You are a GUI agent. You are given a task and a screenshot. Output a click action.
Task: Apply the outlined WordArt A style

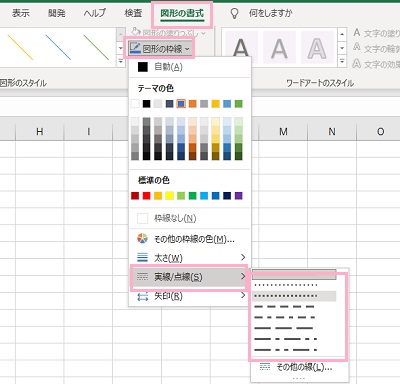point(317,48)
